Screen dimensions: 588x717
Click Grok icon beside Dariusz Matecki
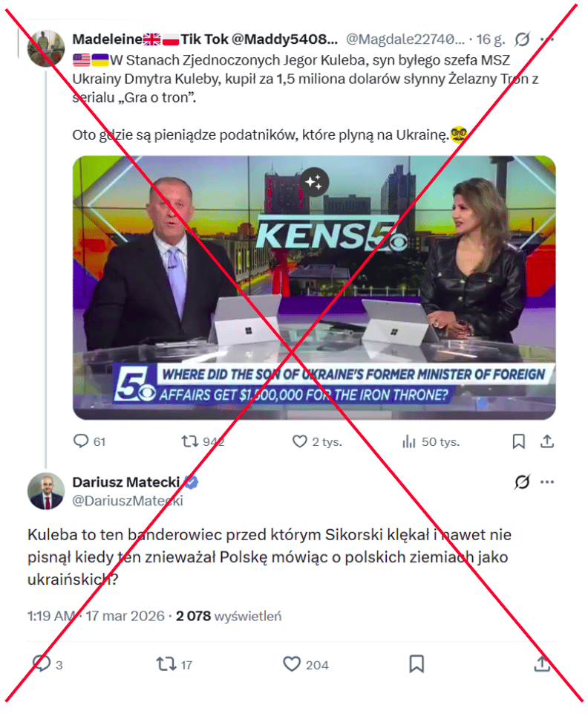(522, 482)
